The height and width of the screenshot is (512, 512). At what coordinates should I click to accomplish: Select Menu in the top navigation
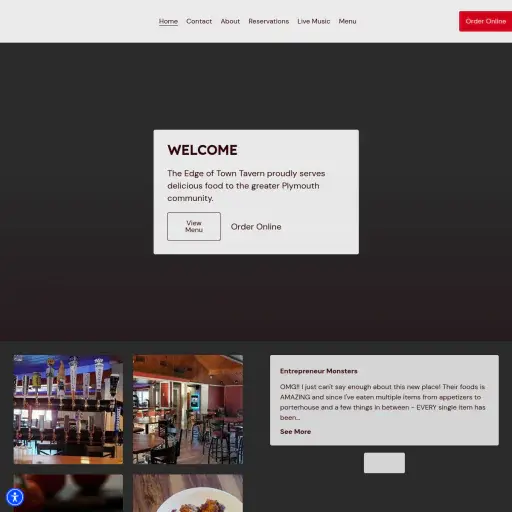point(347,21)
